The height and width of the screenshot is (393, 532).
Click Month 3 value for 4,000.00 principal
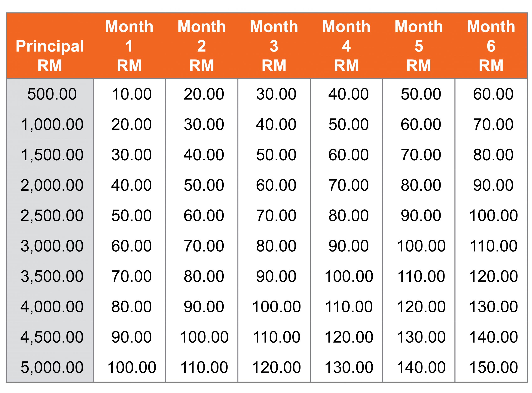pos(276,306)
